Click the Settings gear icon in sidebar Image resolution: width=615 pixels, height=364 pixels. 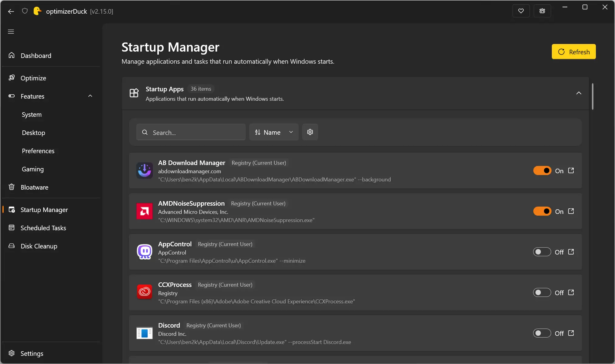pos(12,353)
